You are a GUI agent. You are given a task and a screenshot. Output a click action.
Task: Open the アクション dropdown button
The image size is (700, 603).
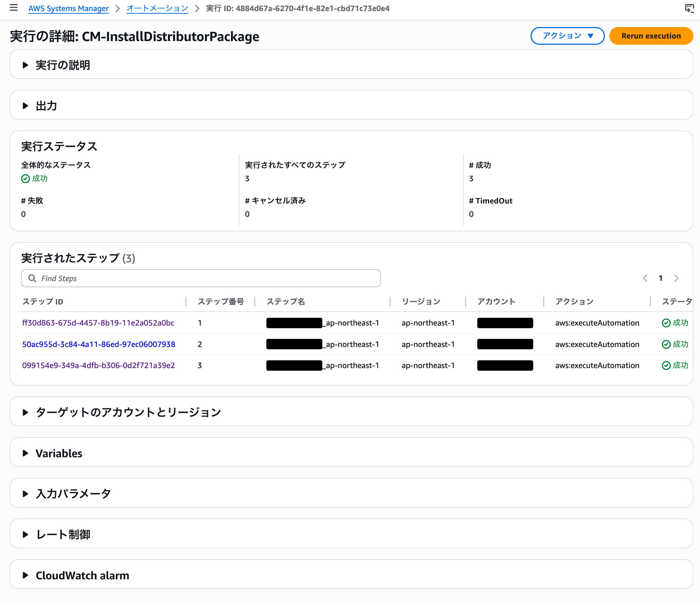click(568, 36)
